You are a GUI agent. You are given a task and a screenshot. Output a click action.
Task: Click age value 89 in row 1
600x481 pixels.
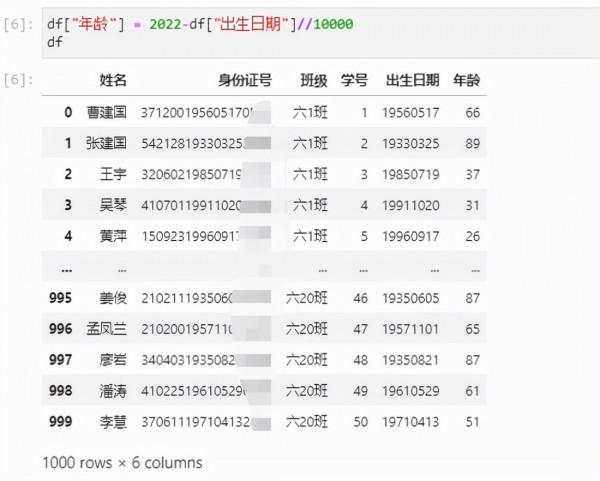click(473, 144)
